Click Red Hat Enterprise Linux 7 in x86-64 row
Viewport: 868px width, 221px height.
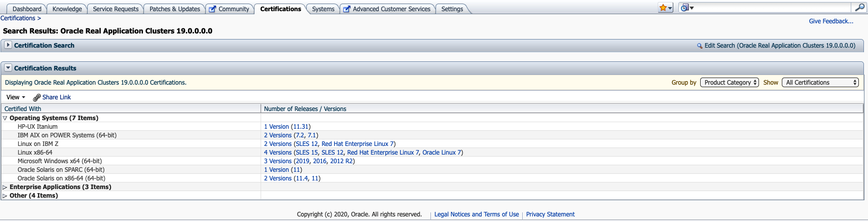tap(383, 153)
